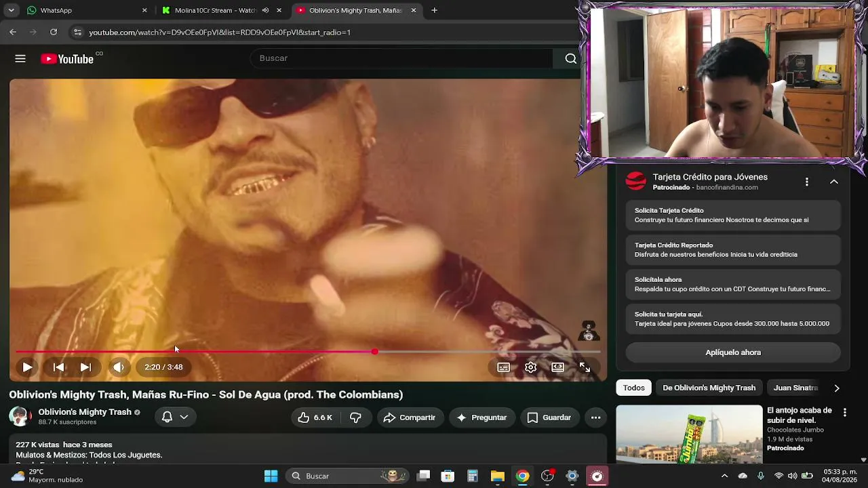868x488 pixels.
Task: Click the Compartir share button
Action: (x=410, y=418)
